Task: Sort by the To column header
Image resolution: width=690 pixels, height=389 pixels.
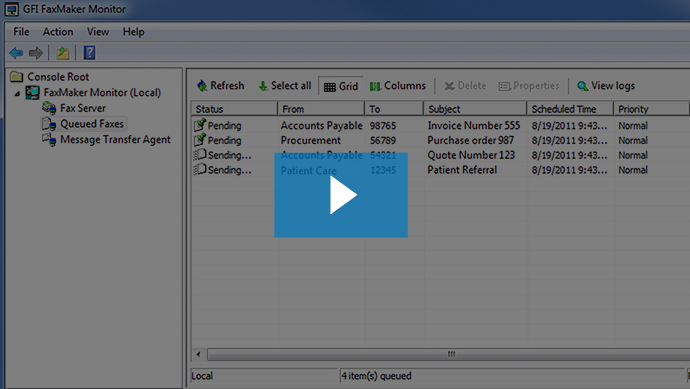Action: click(x=394, y=109)
